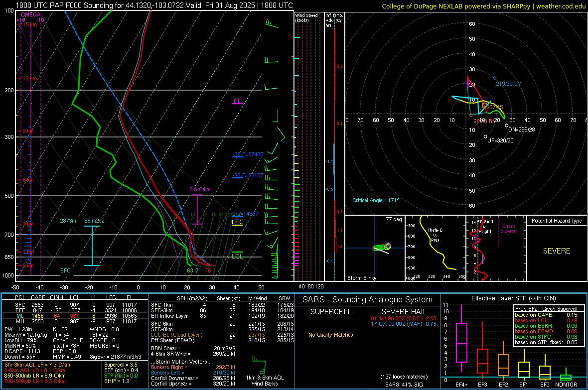Select the 15 km height marker label
588x390 pixels.
29,24
